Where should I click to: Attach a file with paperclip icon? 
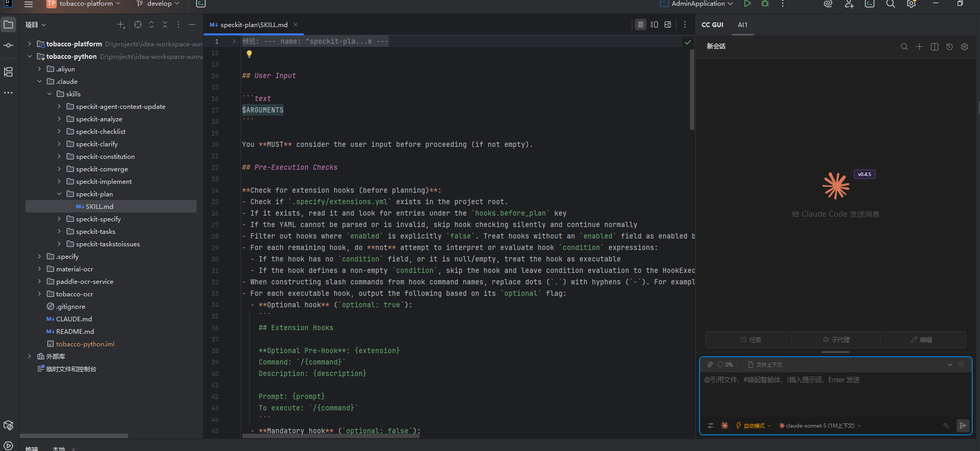click(x=710, y=365)
